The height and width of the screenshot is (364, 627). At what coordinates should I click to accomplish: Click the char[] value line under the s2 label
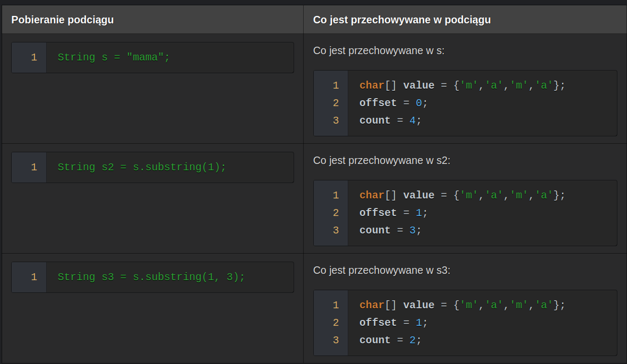tap(462, 195)
